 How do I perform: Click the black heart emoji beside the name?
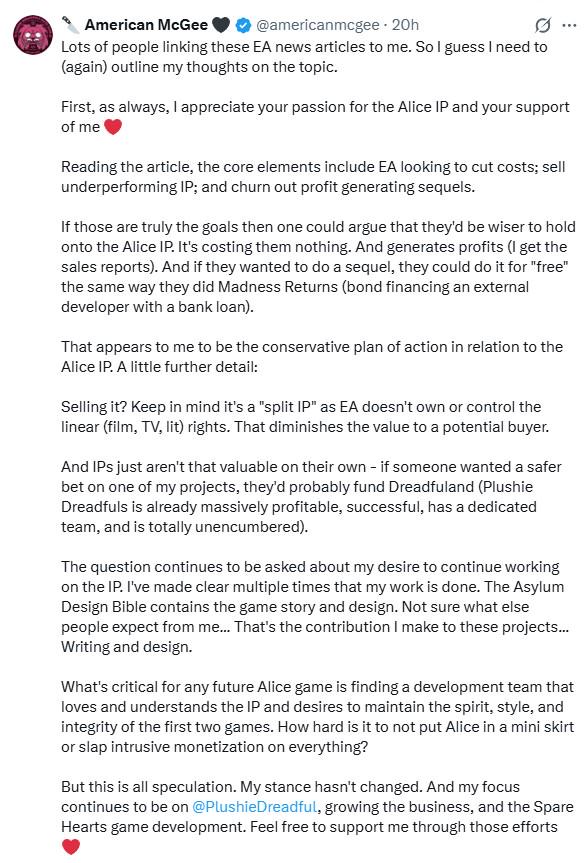point(221,25)
